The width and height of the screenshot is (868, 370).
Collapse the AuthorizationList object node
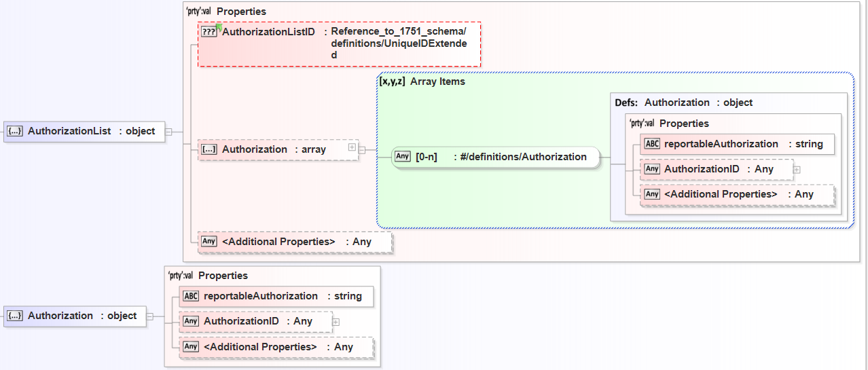coord(168,132)
